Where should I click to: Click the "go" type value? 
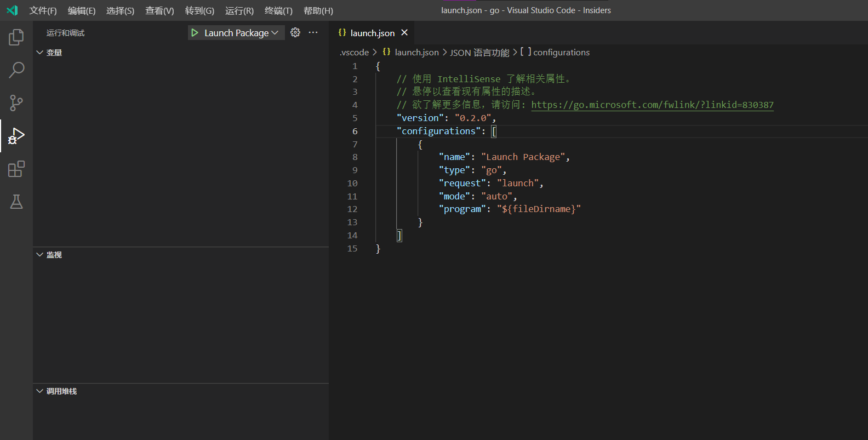[x=492, y=170]
